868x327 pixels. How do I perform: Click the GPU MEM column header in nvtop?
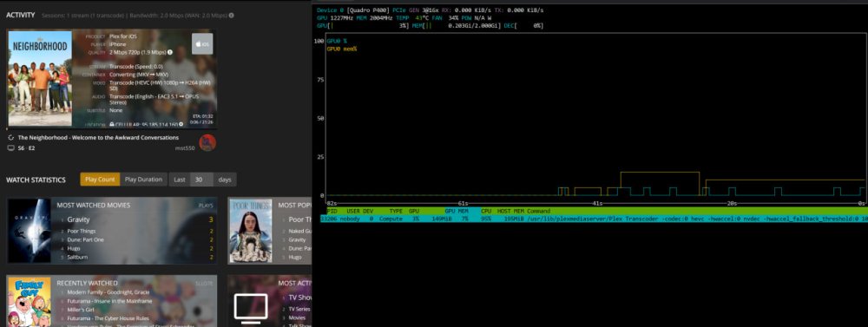tap(457, 211)
